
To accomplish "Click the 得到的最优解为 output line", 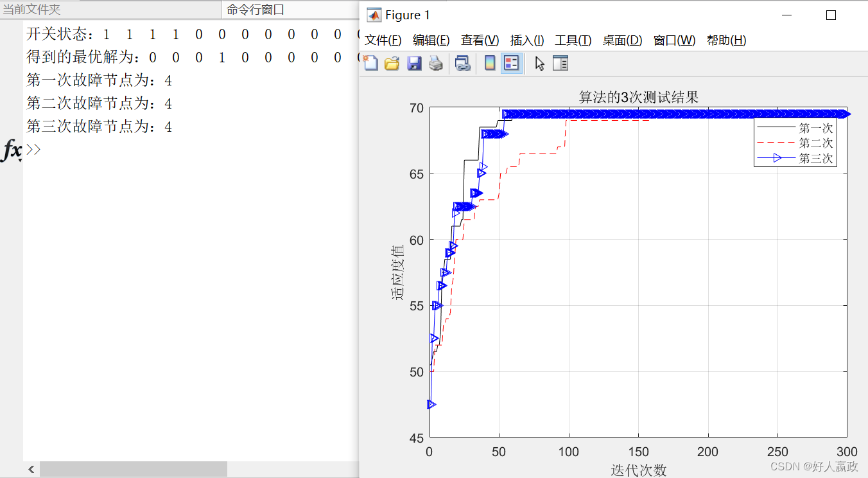I will point(191,57).
